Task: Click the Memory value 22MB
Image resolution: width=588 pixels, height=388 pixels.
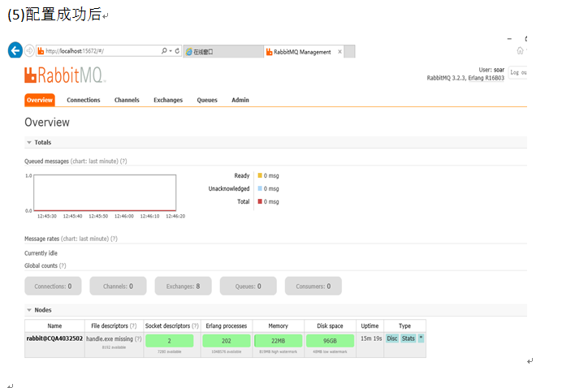Action: (279, 341)
